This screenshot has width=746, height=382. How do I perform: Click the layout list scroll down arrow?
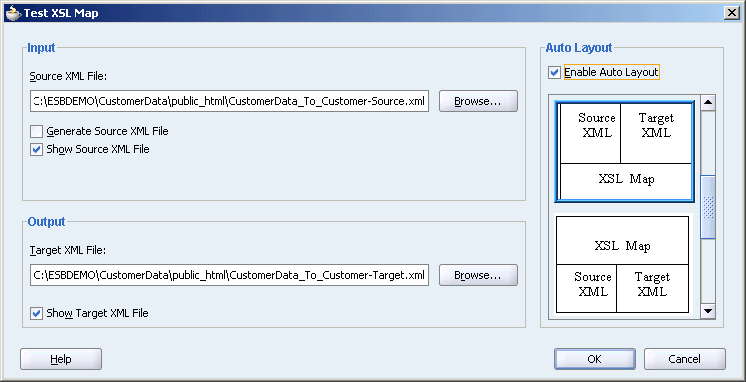[x=708, y=311]
